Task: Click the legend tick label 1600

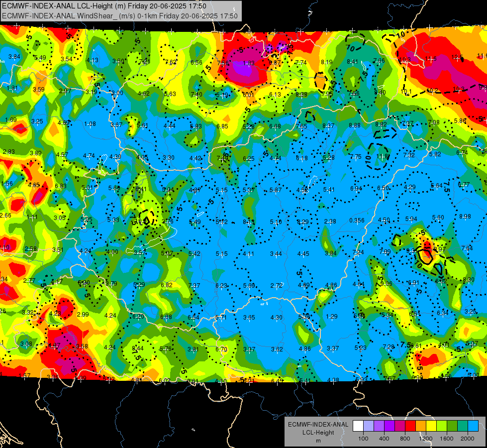Action: coord(447,439)
